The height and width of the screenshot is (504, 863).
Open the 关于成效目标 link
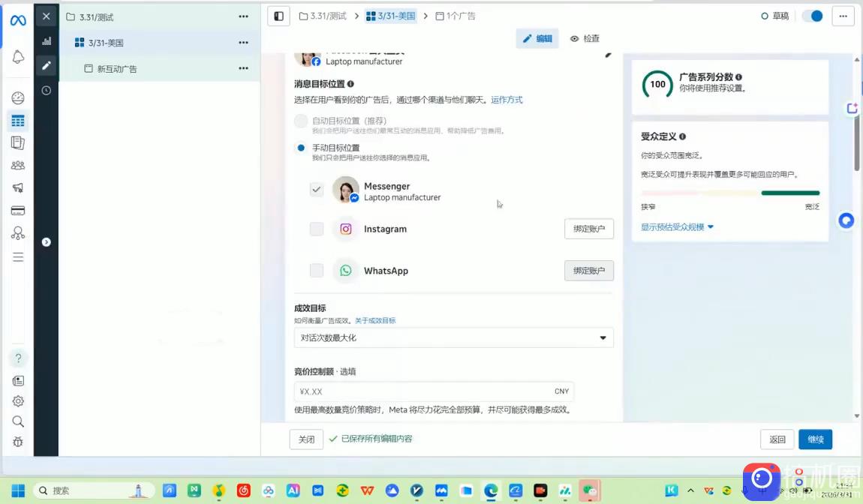coord(374,321)
